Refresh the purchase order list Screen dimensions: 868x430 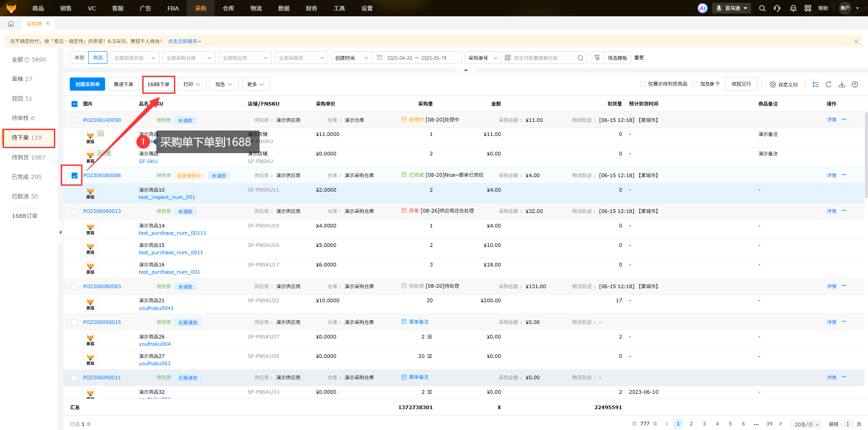[829, 84]
